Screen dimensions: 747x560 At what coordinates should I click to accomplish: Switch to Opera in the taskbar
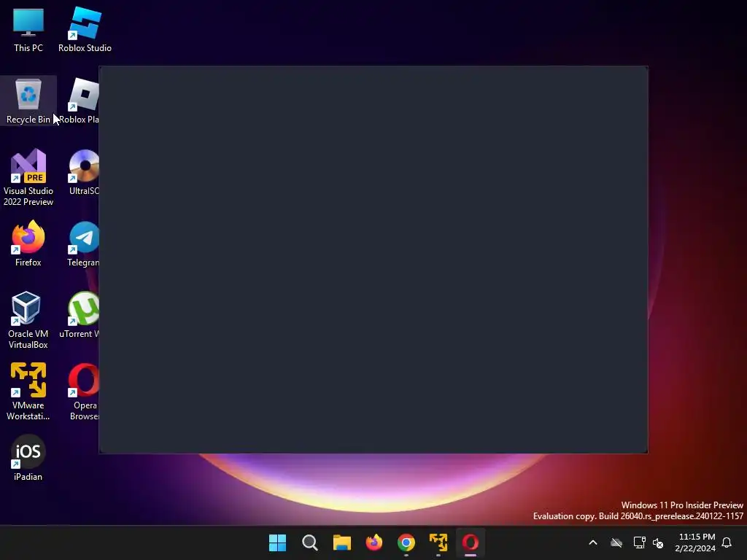click(471, 542)
